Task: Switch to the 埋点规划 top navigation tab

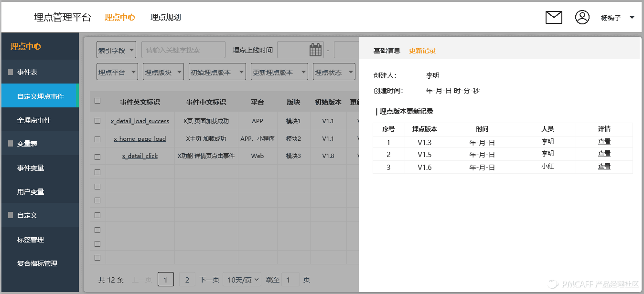Action: [x=166, y=18]
